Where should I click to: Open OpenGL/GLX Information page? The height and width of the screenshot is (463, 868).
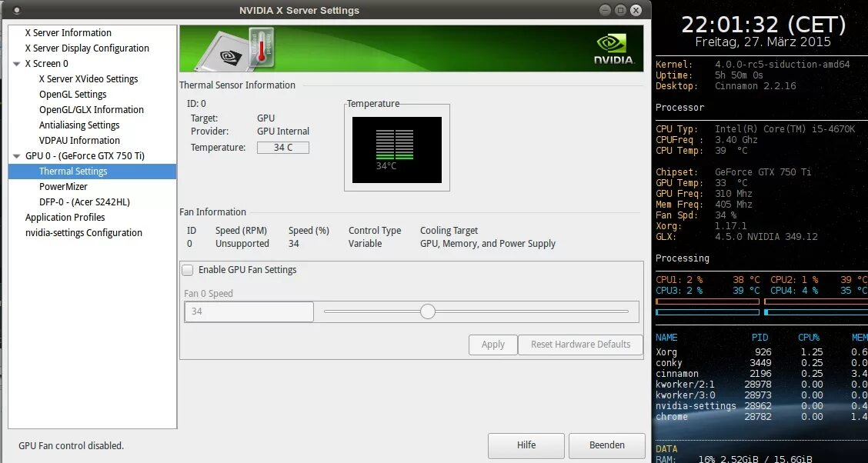click(x=92, y=109)
